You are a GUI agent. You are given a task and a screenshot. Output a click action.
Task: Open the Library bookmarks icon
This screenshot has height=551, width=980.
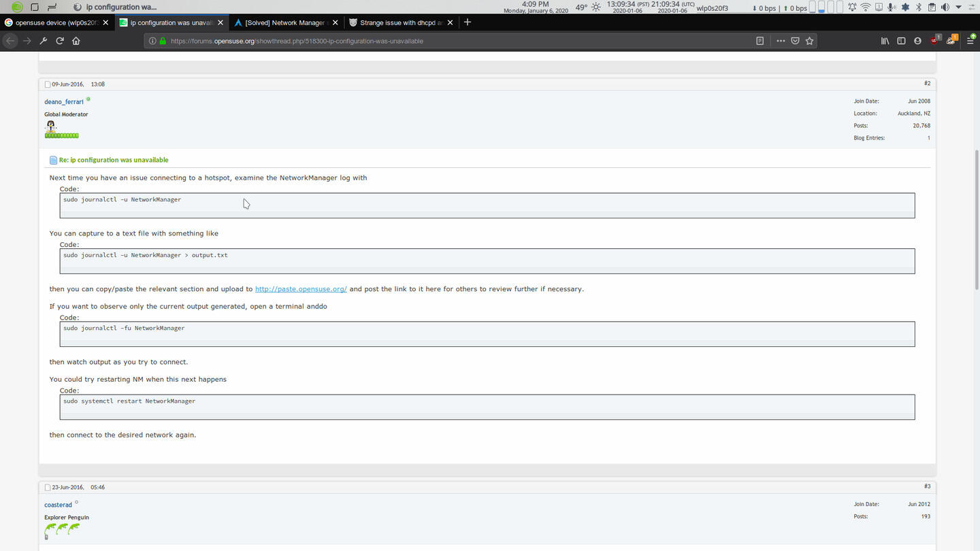pos(885,41)
